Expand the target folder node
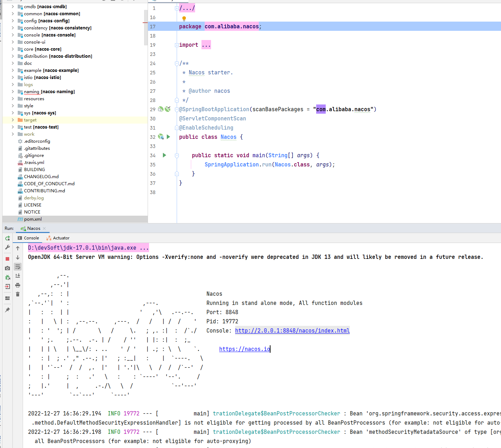This screenshot has height=448, width=501. point(13,120)
